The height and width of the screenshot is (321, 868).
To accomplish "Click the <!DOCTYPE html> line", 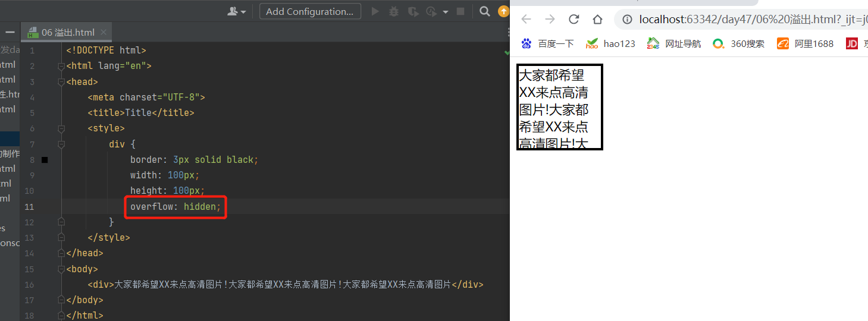I will coord(106,50).
